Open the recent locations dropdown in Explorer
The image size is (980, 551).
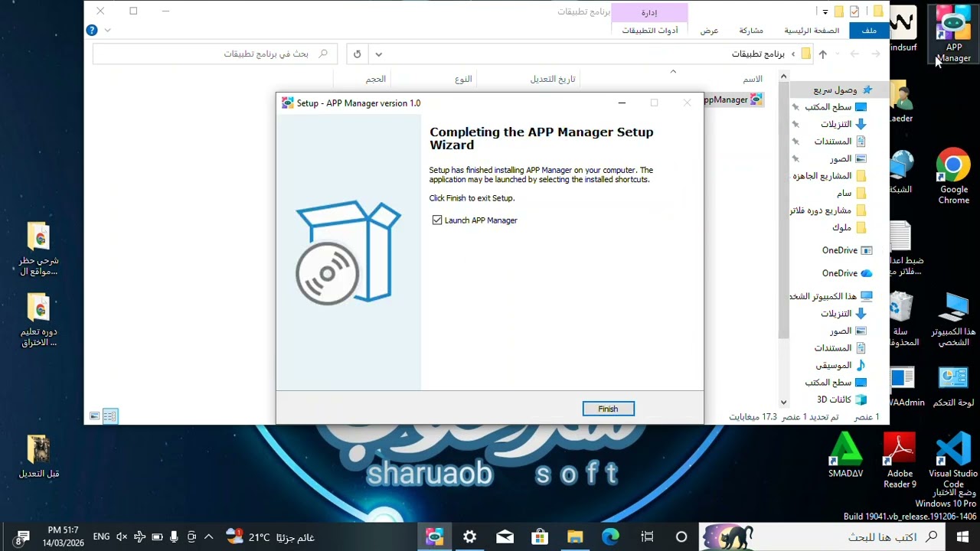click(838, 54)
